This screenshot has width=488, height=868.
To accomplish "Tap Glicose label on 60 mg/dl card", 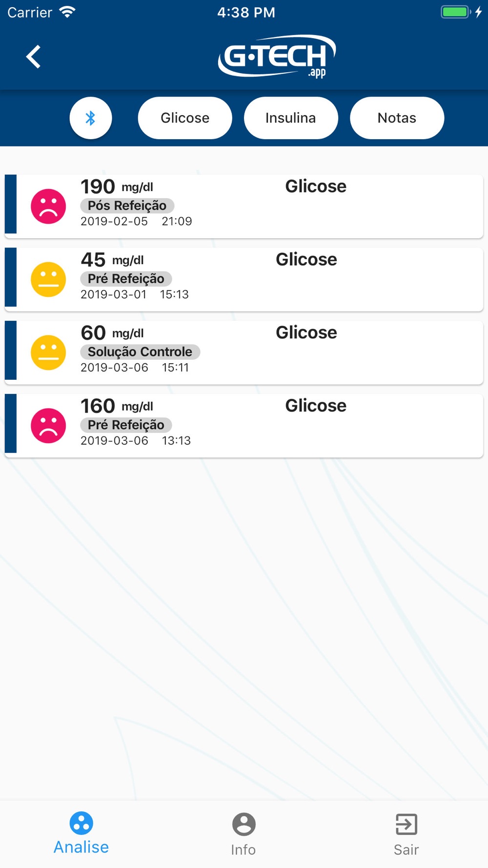I will [306, 332].
